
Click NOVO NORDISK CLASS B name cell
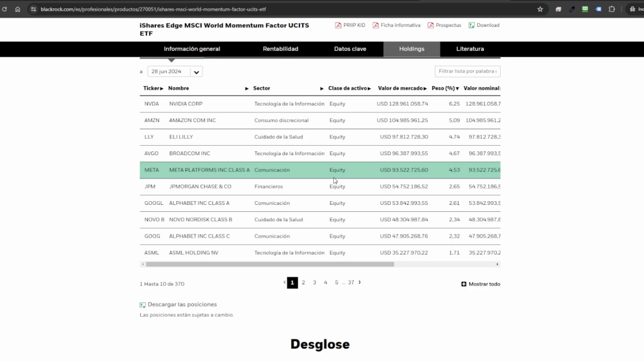201,219
